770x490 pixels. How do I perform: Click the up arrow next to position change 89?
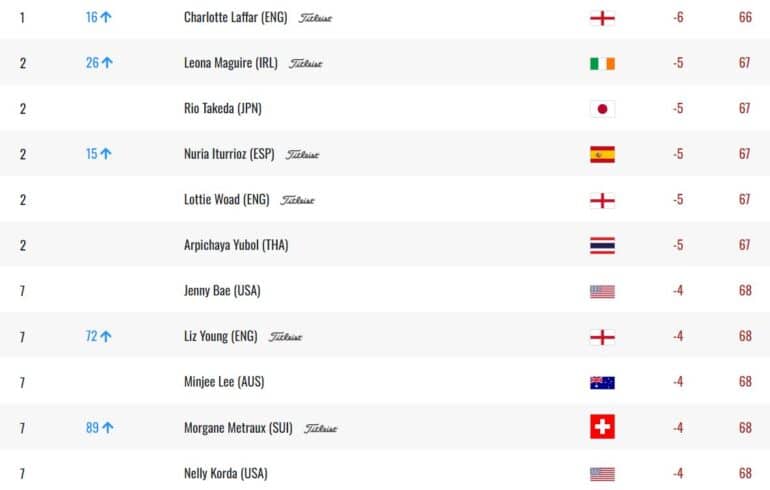point(108,428)
